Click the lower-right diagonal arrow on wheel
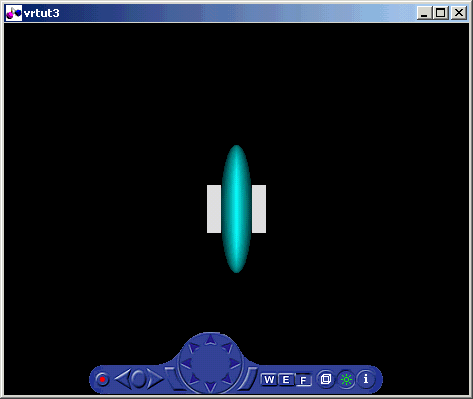Image resolution: width=473 pixels, height=399 pixels. (x=227, y=379)
